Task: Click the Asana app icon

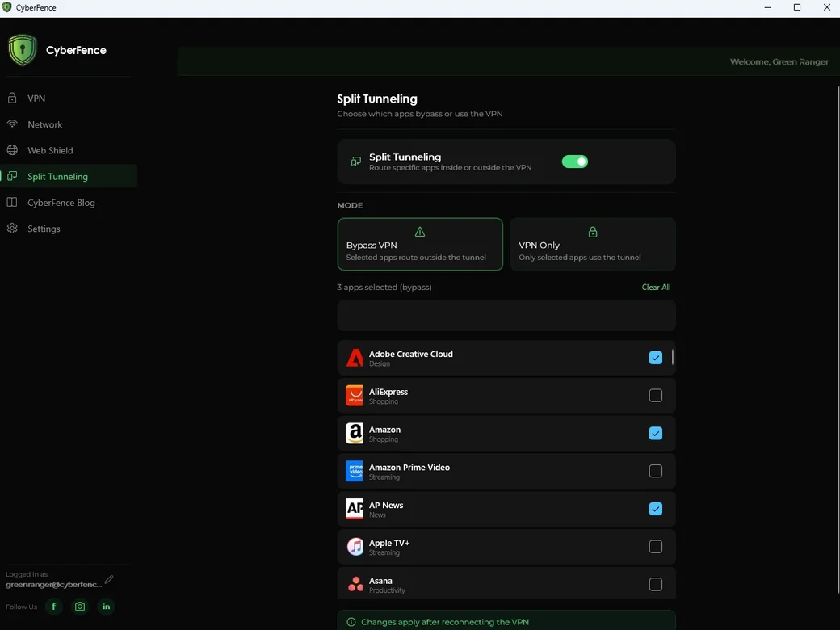Action: pos(355,585)
